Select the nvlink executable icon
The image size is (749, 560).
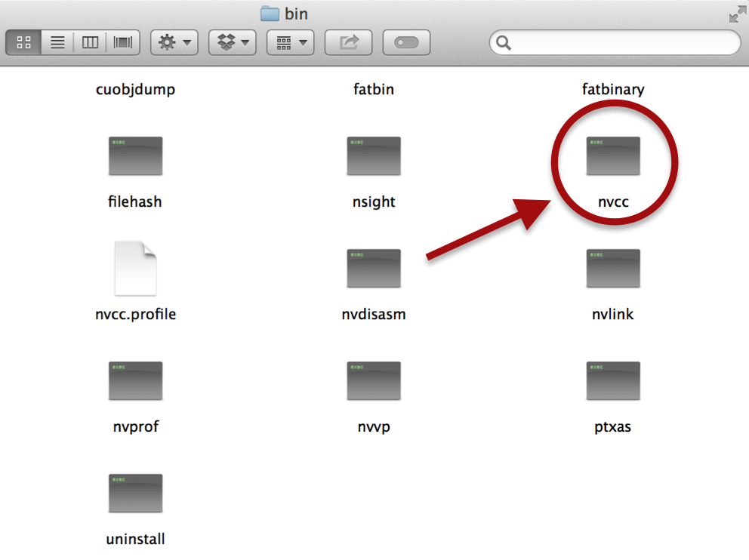pos(613,269)
